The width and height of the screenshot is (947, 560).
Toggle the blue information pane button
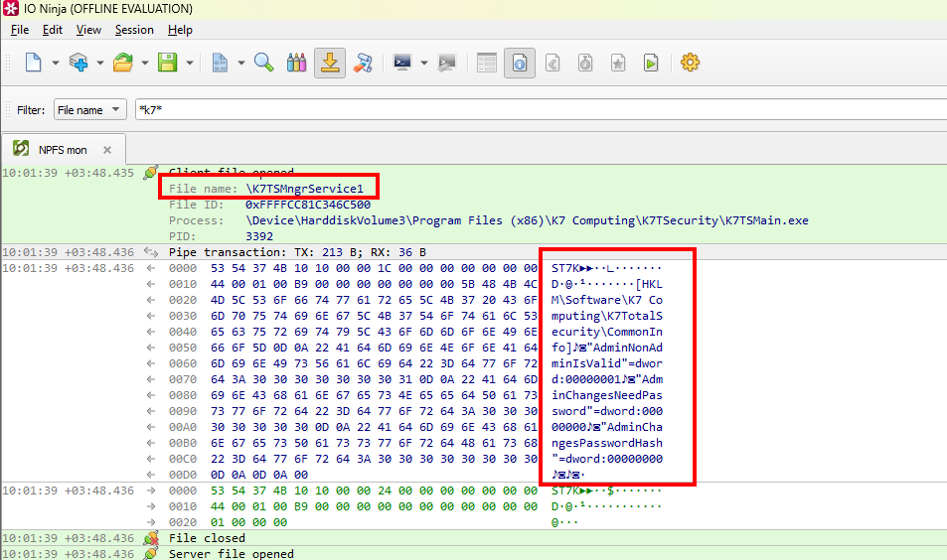[519, 63]
